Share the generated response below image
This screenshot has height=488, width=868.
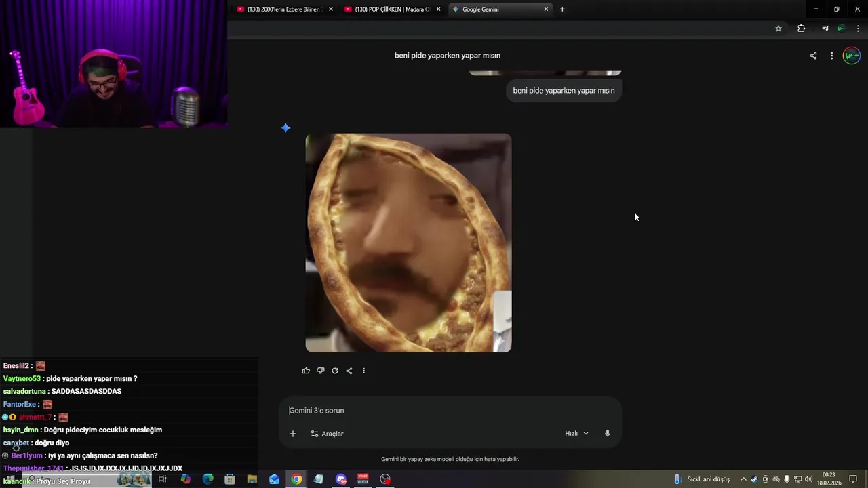349,371
